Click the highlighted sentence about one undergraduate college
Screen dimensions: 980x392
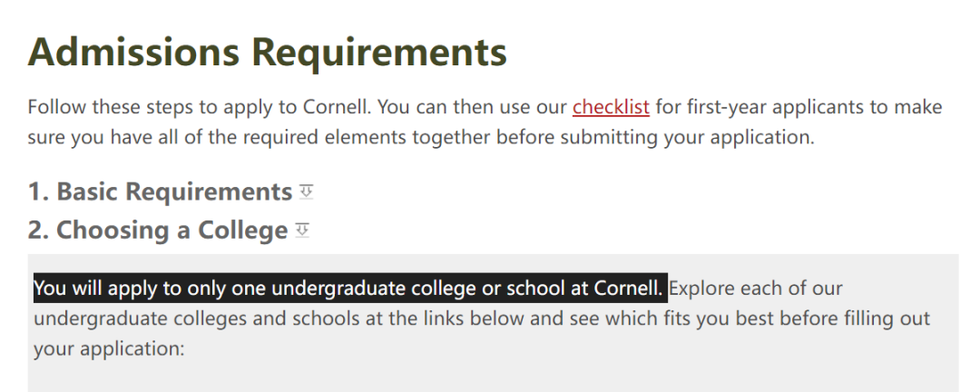click(x=350, y=289)
